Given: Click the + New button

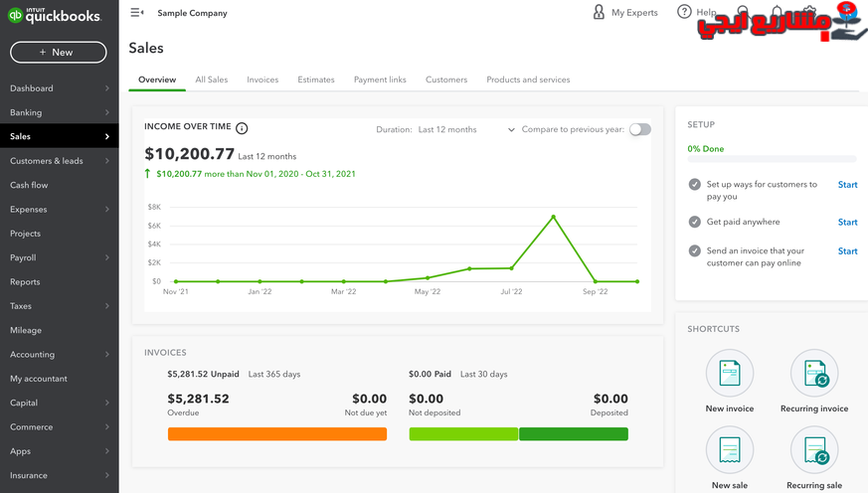Looking at the screenshot, I should 58,52.
